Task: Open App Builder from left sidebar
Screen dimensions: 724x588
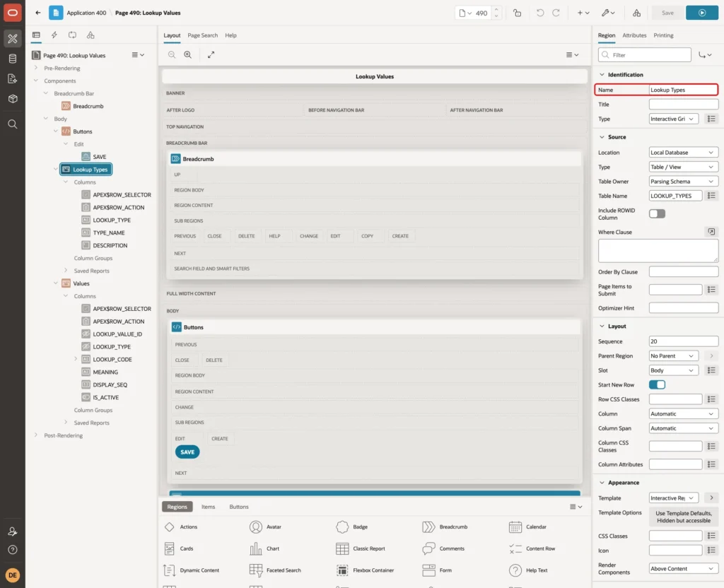Action: click(x=13, y=39)
